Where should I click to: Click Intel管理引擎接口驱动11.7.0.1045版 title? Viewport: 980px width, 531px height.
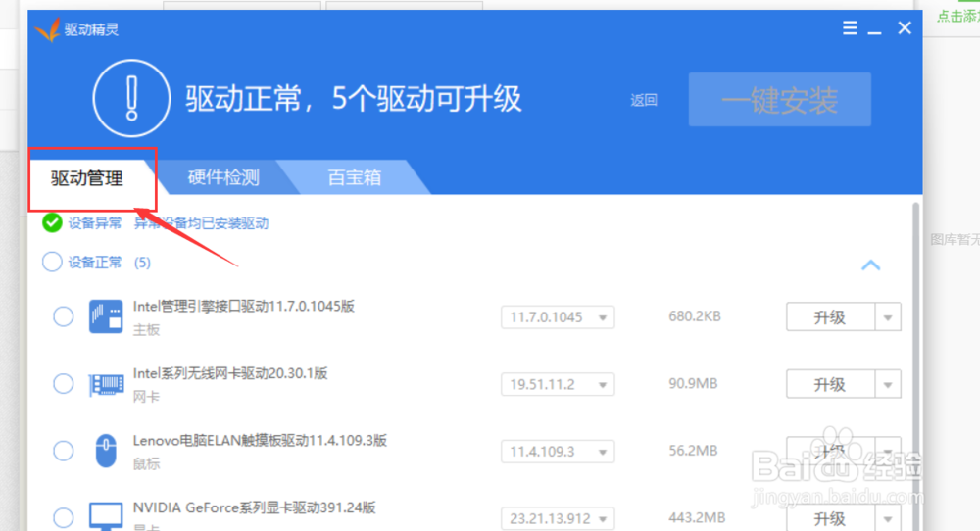click(244, 306)
